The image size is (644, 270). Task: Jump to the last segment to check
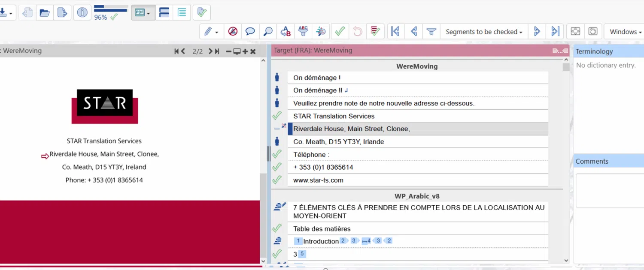pos(555,31)
